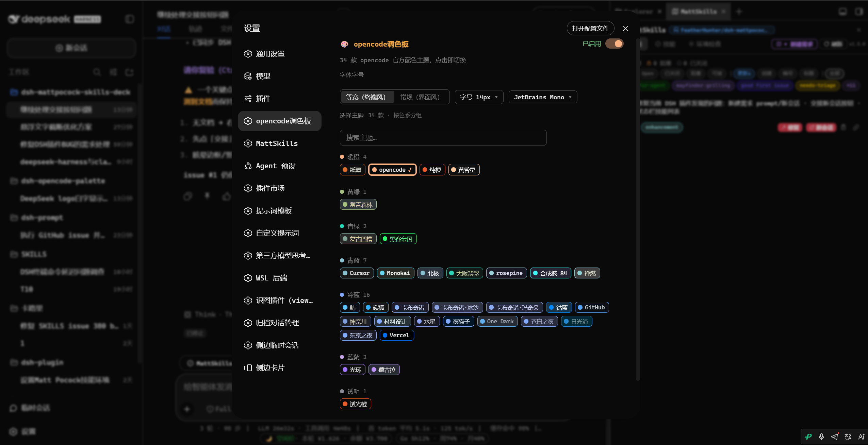
Task: Apply the rosepine theme
Action: [x=507, y=273]
